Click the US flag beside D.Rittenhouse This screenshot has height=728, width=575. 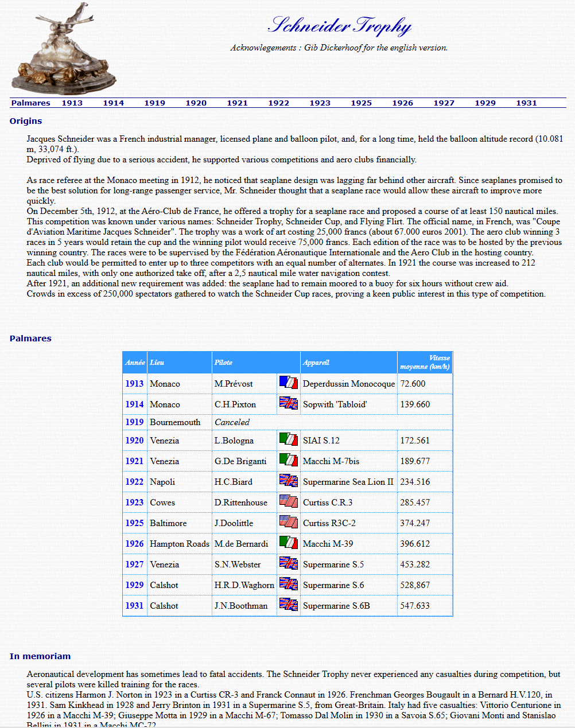click(289, 501)
